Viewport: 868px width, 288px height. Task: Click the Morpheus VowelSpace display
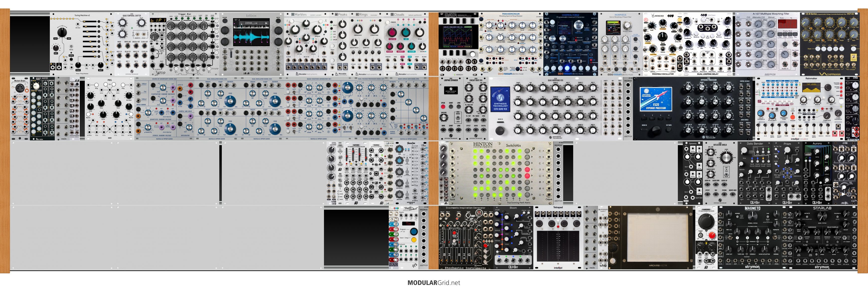coord(613,28)
